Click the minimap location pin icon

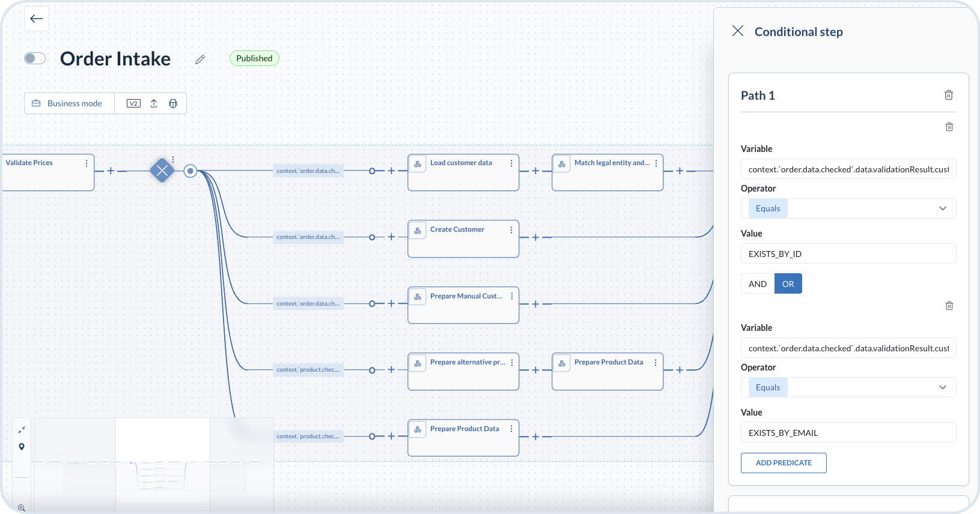[22, 447]
